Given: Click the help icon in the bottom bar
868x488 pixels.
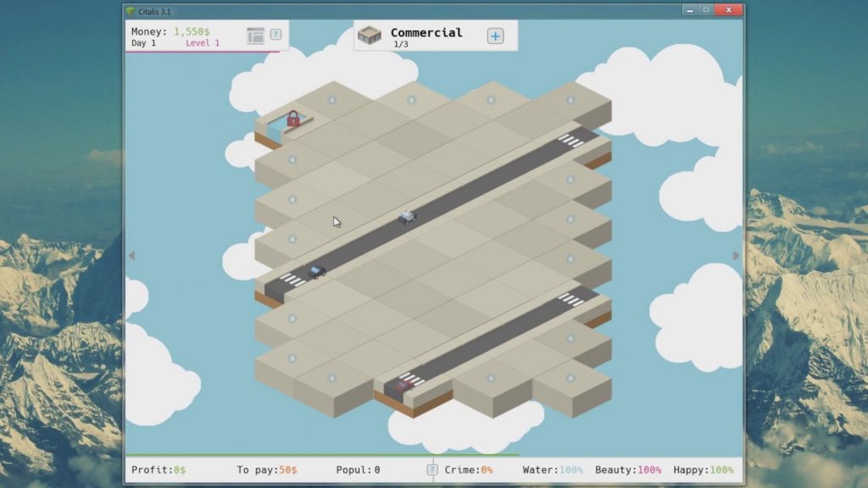Looking at the screenshot, I should point(432,469).
